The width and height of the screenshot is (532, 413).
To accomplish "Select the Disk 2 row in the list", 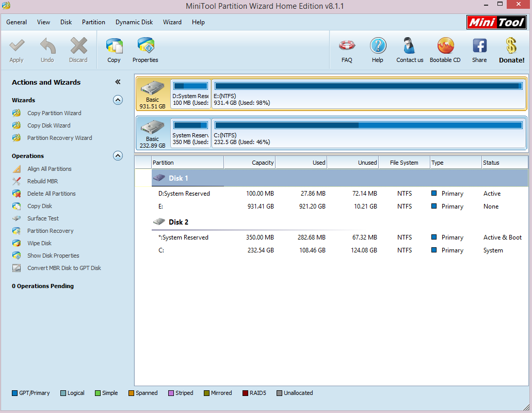I will (340, 222).
